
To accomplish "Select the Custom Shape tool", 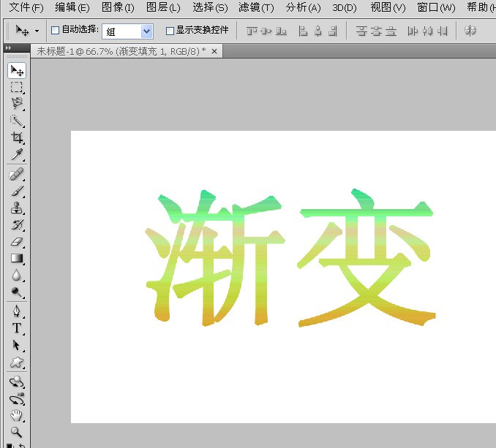I will pos(17,362).
